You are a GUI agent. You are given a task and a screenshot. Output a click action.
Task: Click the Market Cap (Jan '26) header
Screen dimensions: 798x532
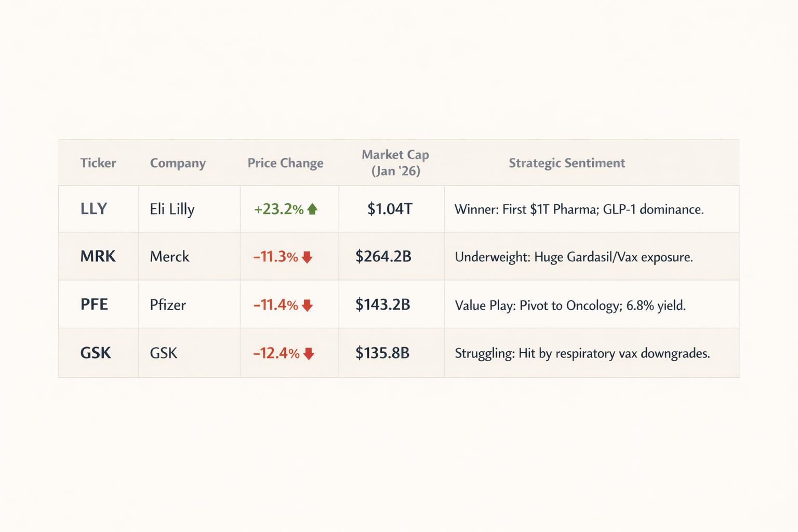pyautogui.click(x=395, y=163)
